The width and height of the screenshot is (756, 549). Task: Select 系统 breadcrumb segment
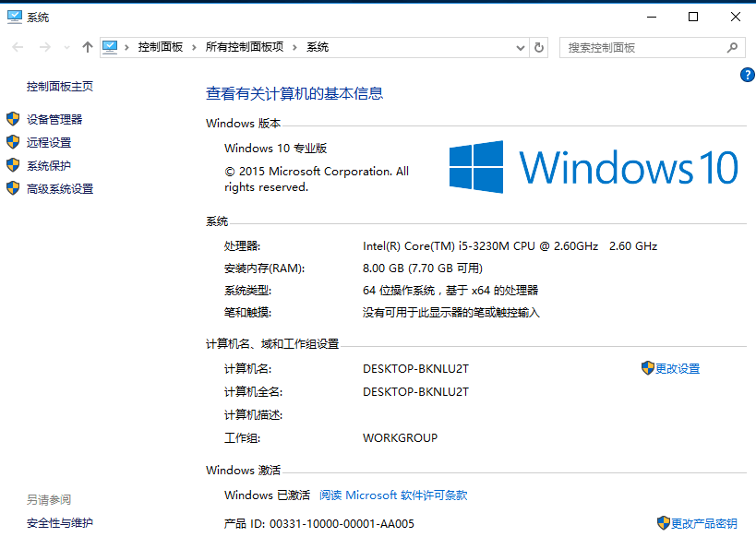[x=318, y=47]
